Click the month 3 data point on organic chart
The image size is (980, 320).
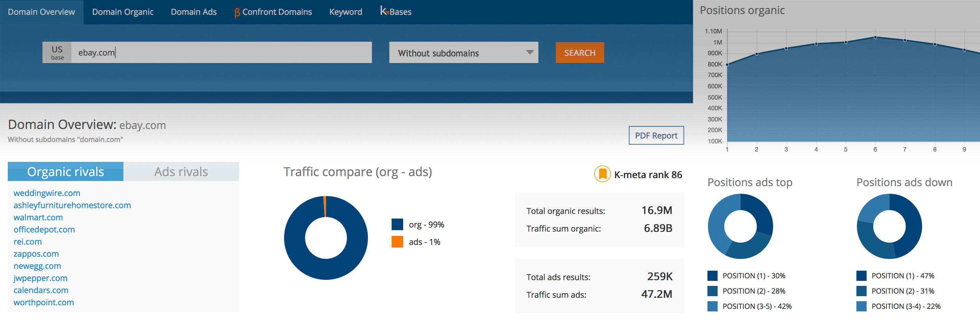pos(786,48)
